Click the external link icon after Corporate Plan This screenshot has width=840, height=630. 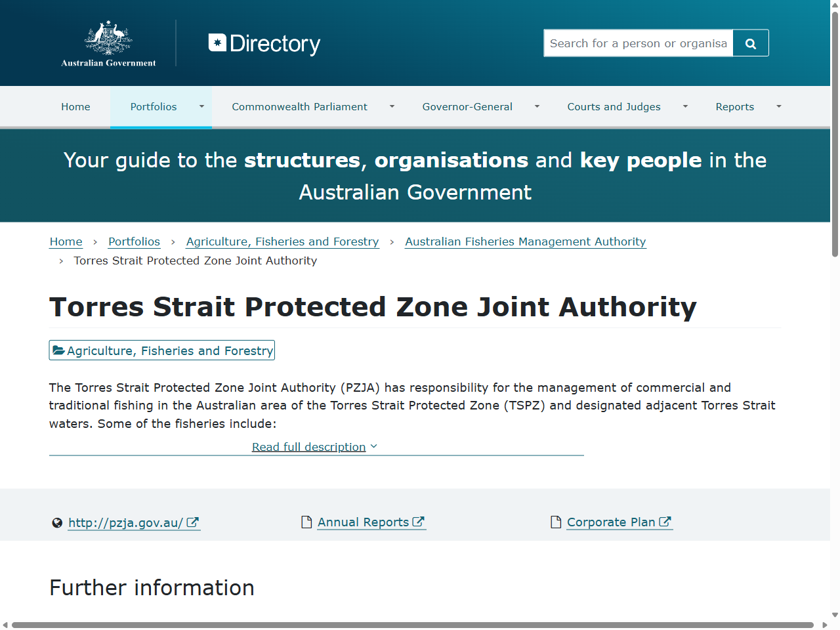[x=667, y=520]
